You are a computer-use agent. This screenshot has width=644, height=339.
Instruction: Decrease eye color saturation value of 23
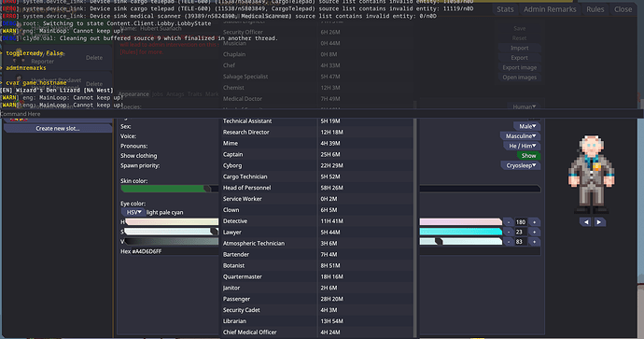pos(509,232)
